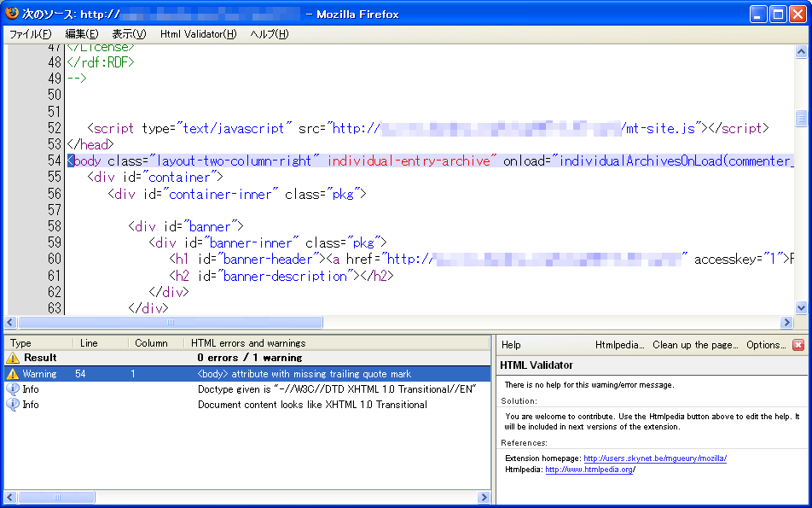Open the www.htmlpedia.org link
Screen dimensions: 812x508
coord(589,470)
